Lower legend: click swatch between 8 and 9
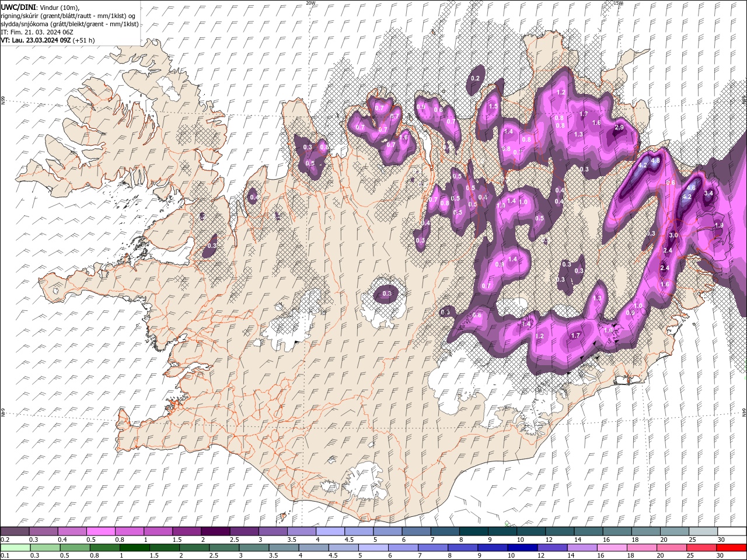747x560 pixels. click(463, 548)
